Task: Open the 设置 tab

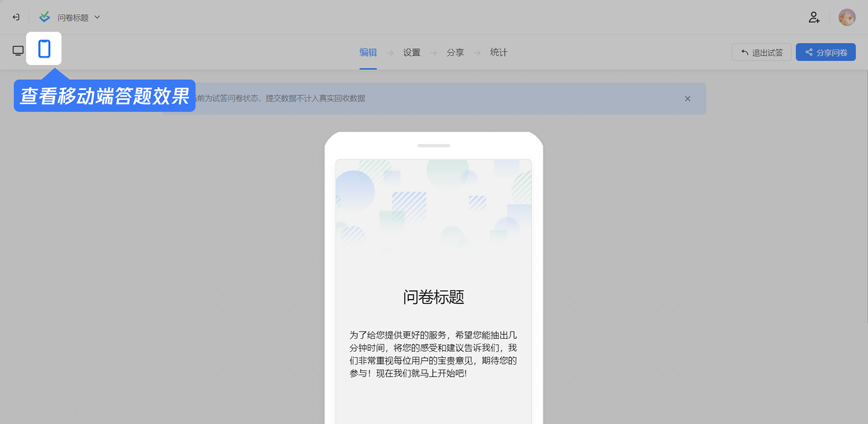Action: click(411, 53)
